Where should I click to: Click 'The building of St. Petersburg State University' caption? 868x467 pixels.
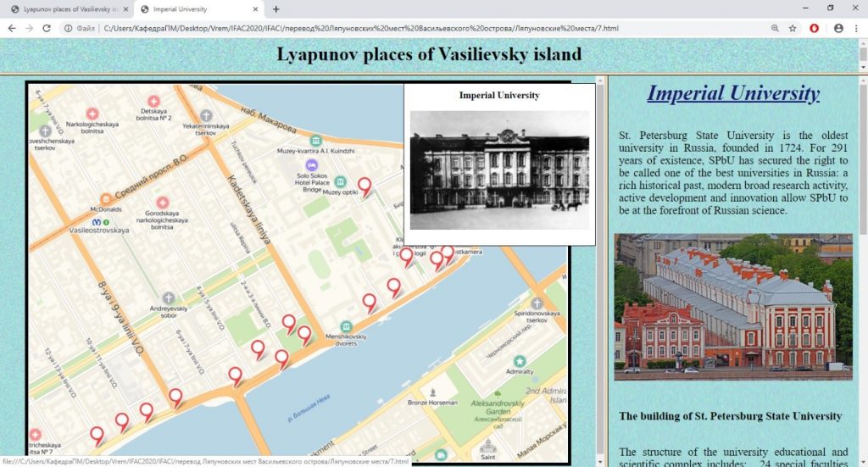coord(730,416)
